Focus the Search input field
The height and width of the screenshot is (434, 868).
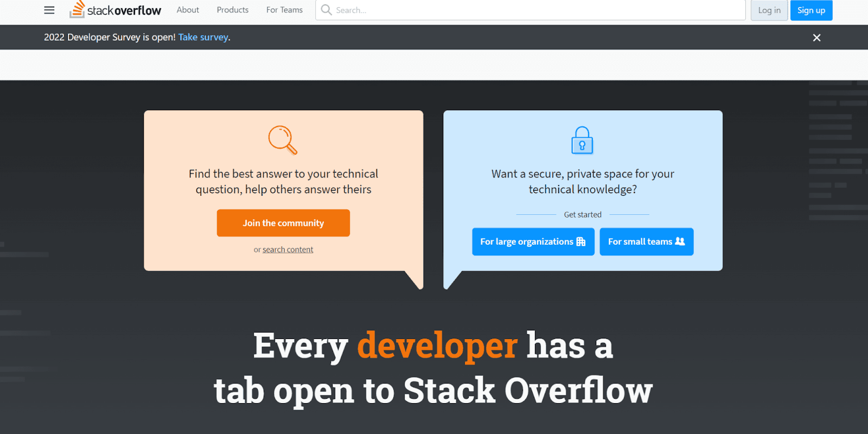(x=531, y=10)
